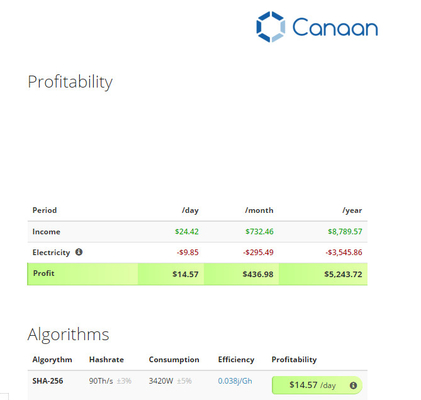The image size is (421, 400).
Task: Click the Algorithms section heading
Action: tap(68, 334)
